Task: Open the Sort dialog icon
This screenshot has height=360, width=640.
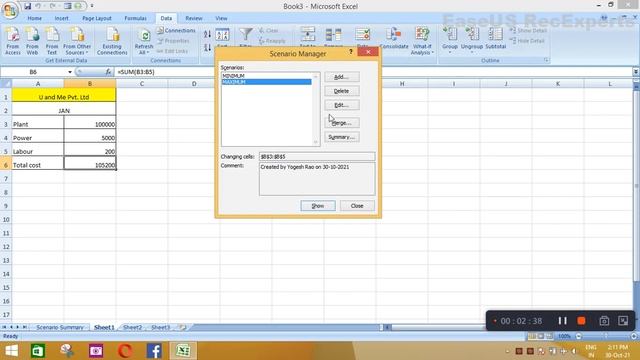Action: coord(222,36)
